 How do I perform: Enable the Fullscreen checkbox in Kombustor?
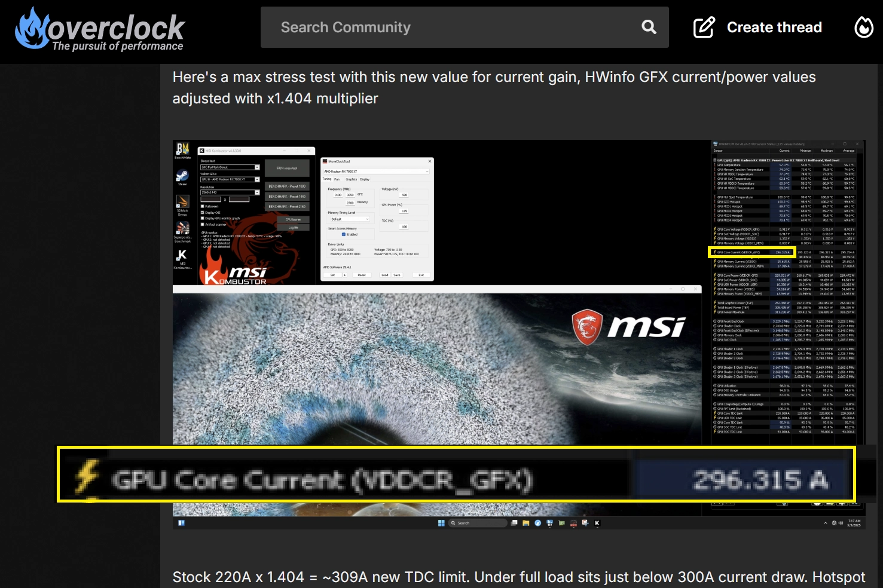tap(203, 206)
